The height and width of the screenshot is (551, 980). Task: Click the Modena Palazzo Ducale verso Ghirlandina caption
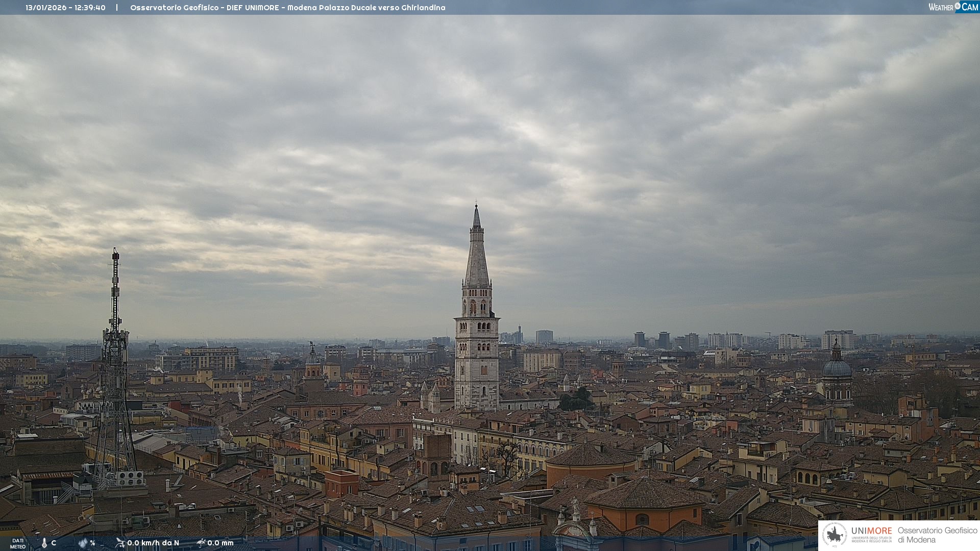click(x=366, y=8)
